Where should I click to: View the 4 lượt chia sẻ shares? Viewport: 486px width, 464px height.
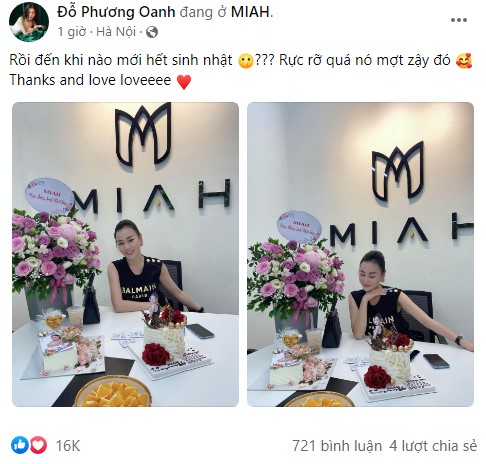433,446
